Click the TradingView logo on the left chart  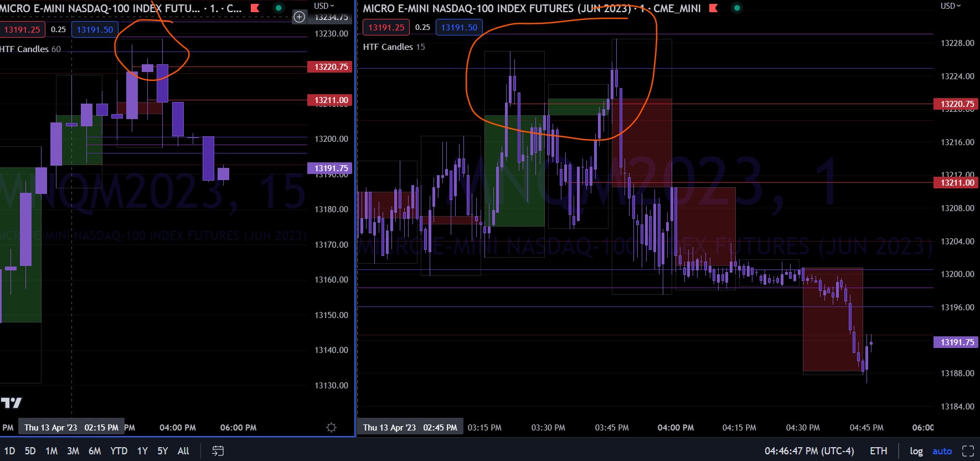11,403
